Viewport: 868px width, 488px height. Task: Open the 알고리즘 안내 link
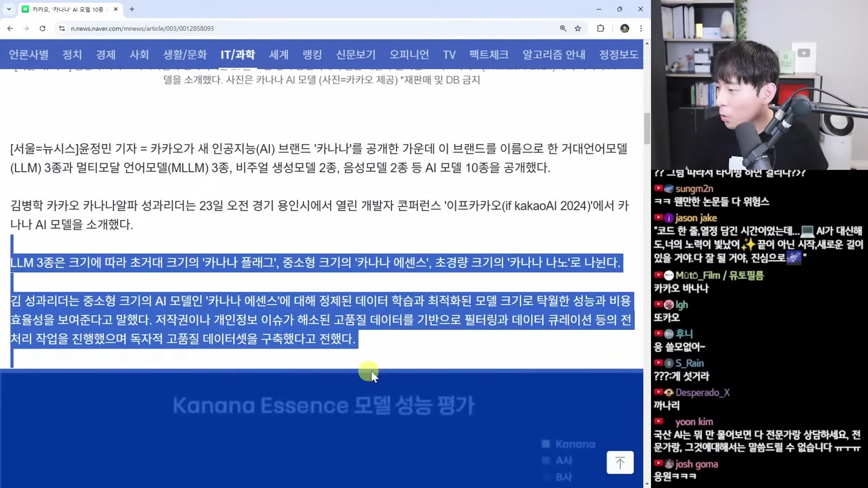point(554,55)
